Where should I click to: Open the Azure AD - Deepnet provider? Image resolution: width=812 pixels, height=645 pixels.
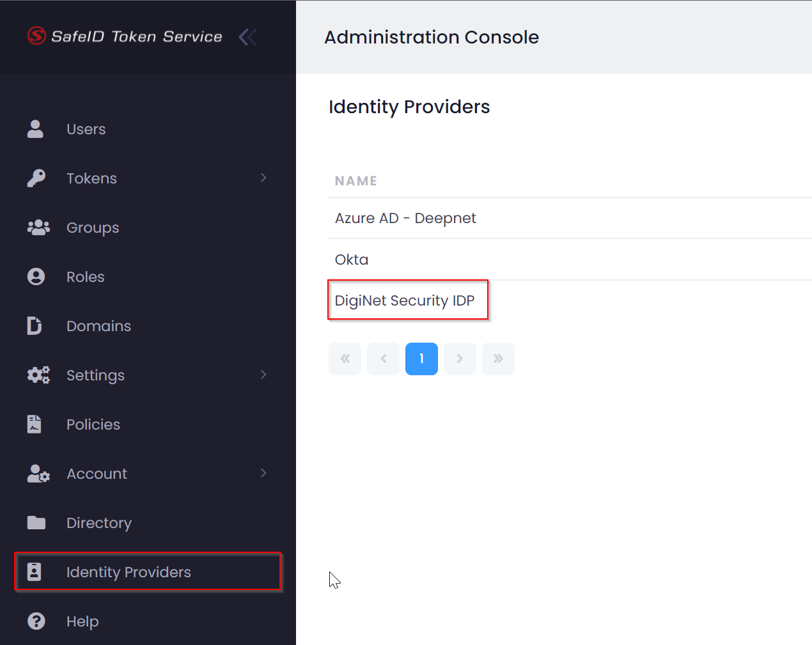[x=405, y=219]
